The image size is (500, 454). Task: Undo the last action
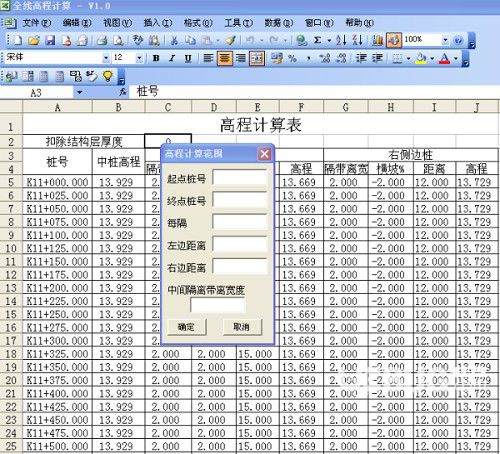click(250, 41)
